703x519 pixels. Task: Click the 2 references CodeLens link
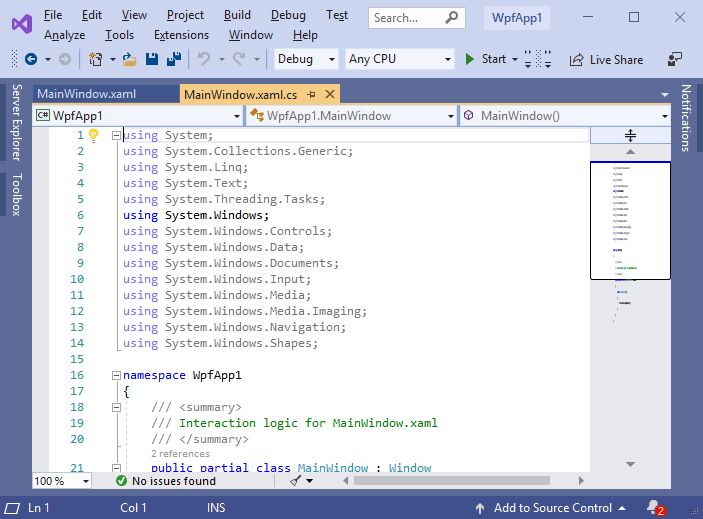[180, 454]
